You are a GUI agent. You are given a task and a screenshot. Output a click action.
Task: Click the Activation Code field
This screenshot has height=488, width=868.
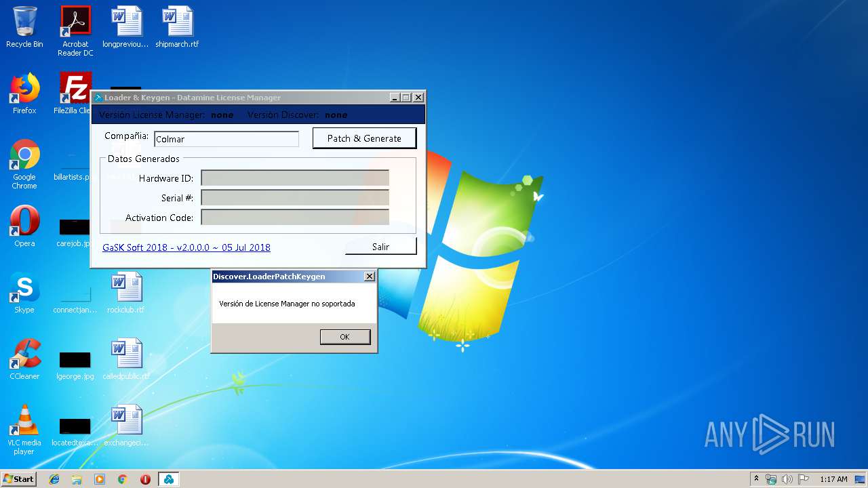(x=295, y=218)
